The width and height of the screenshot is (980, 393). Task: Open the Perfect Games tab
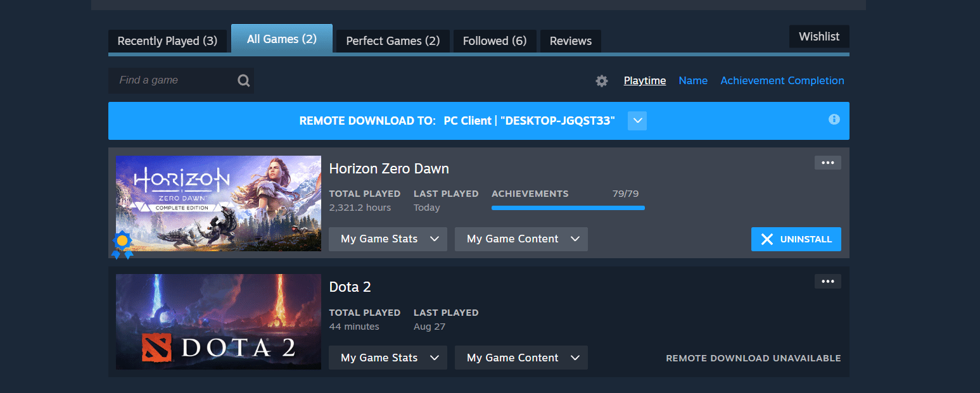tap(393, 41)
